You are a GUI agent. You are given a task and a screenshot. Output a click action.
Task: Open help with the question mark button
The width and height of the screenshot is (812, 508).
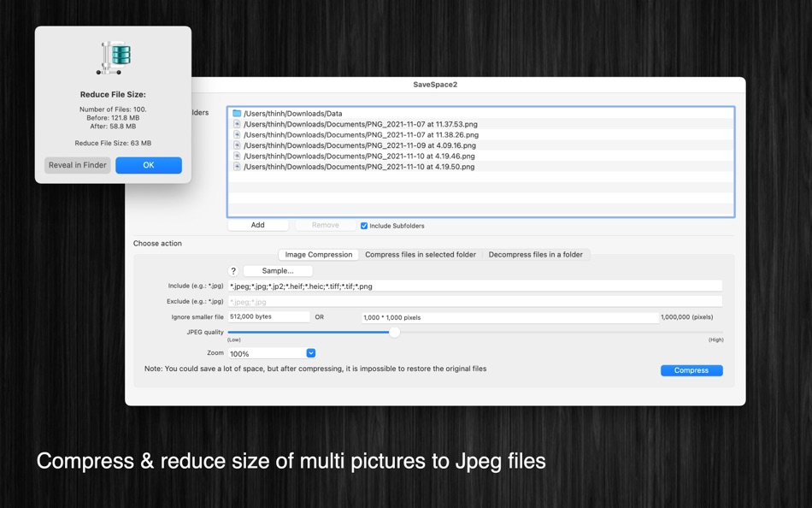[233, 270]
